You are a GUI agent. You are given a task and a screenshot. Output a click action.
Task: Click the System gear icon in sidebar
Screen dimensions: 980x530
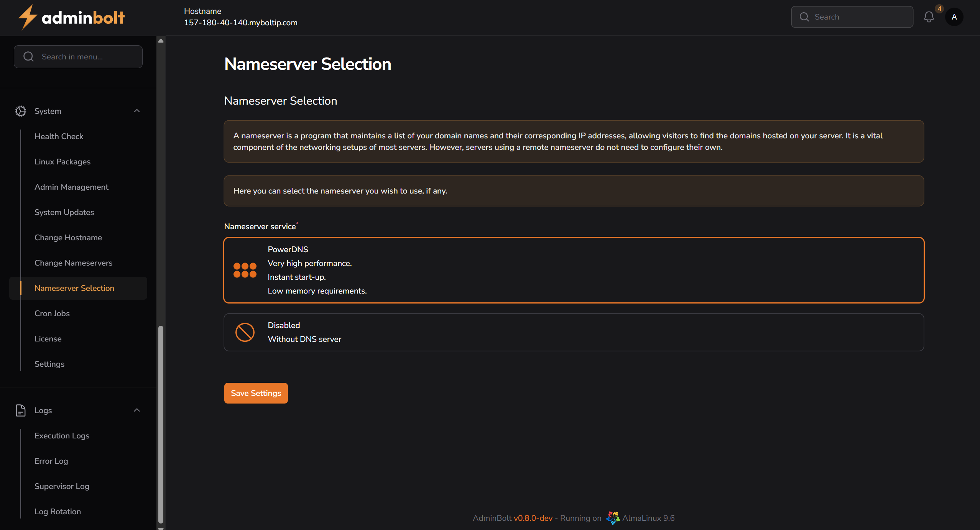pyautogui.click(x=21, y=111)
